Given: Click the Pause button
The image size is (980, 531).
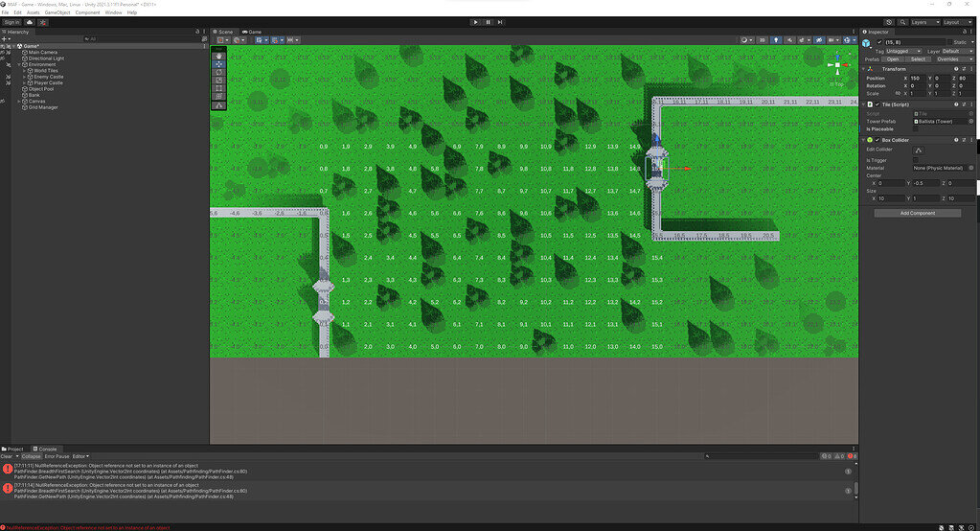Looking at the screenshot, I should (x=489, y=22).
